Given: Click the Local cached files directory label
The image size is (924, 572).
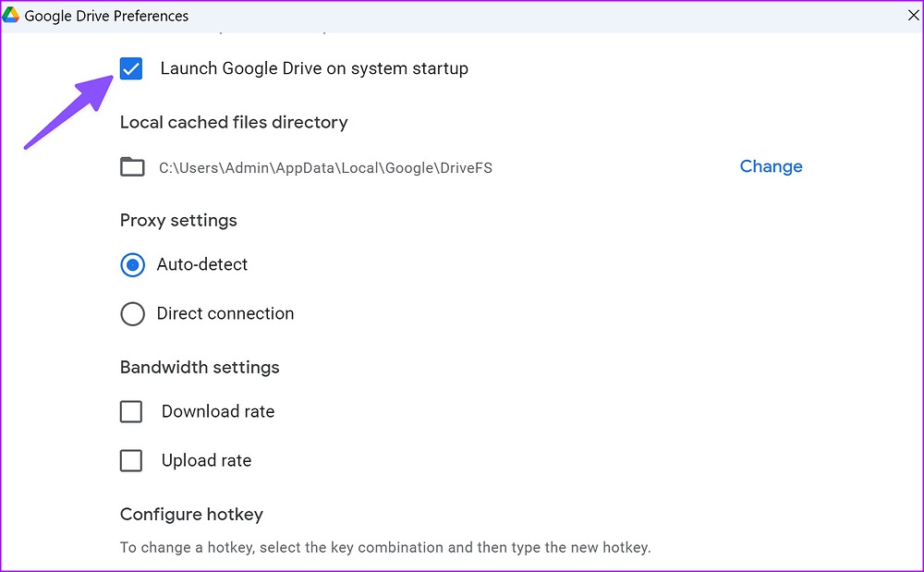Looking at the screenshot, I should click(233, 121).
